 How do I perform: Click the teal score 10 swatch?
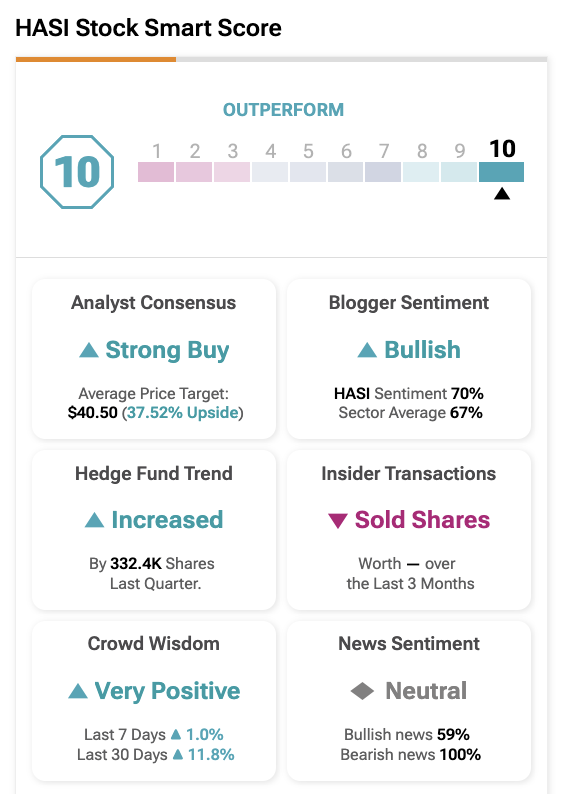(x=501, y=172)
